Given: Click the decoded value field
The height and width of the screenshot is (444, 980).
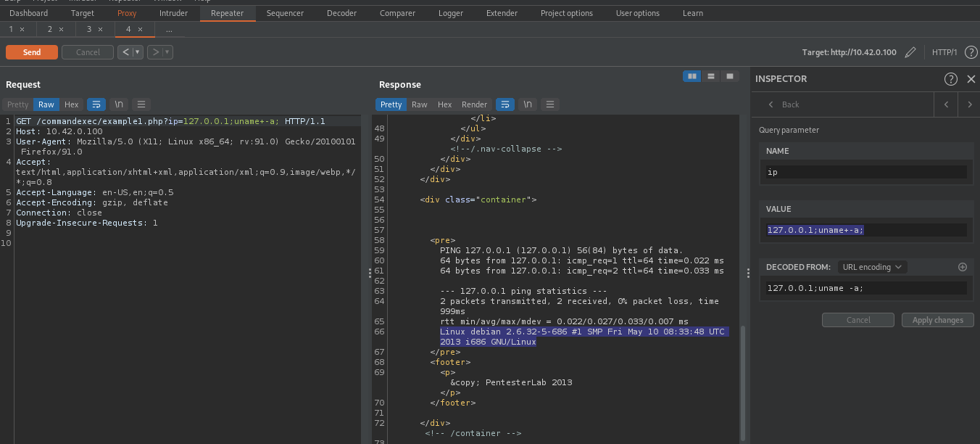Looking at the screenshot, I should point(867,288).
